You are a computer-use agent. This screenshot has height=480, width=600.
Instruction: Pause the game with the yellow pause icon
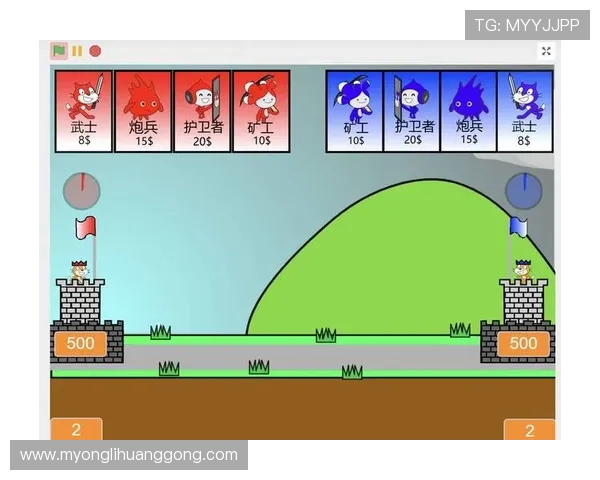pyautogui.click(x=77, y=50)
